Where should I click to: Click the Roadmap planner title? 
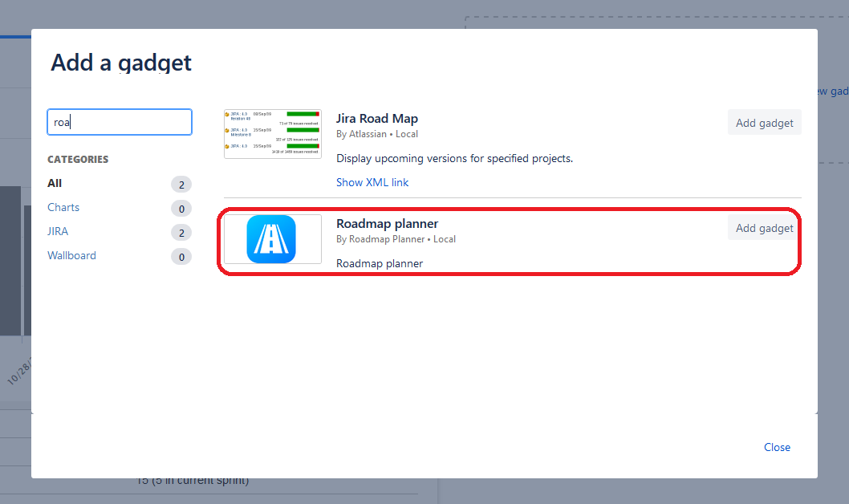[x=387, y=224]
